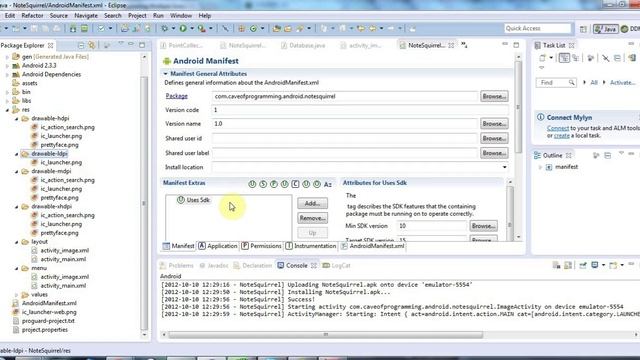Toggle Categorized view in Task List

click(564, 58)
